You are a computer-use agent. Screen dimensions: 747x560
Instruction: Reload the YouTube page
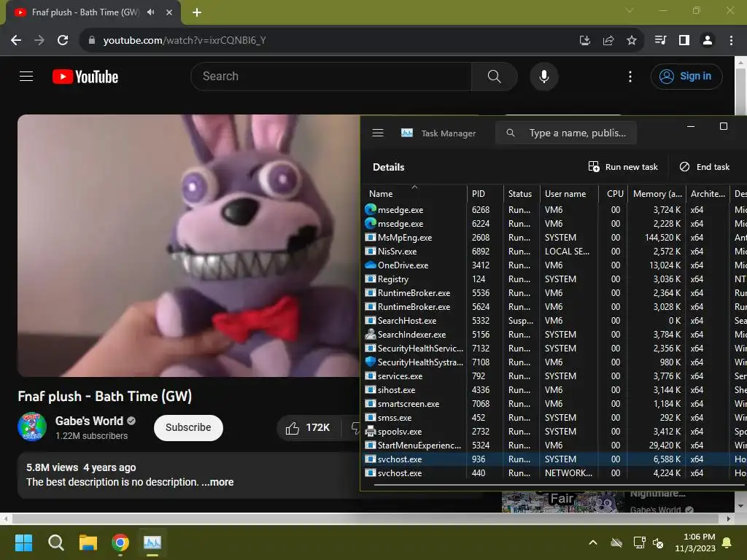click(63, 40)
